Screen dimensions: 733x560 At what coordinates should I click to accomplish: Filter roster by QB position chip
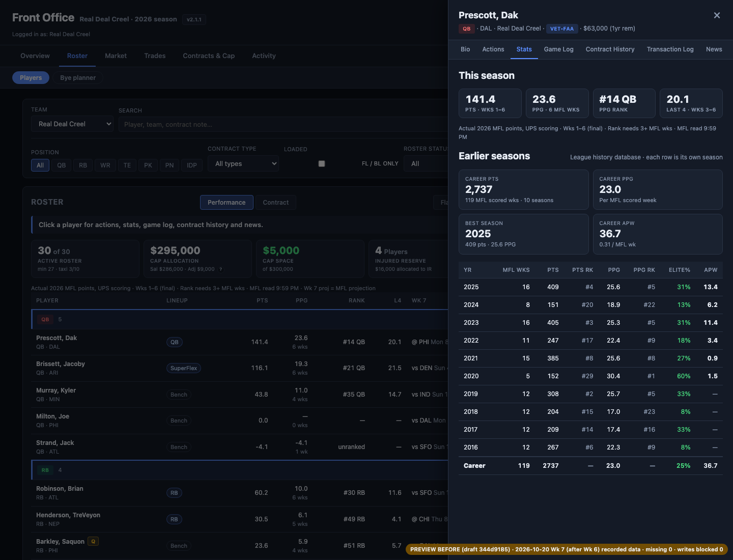pyautogui.click(x=62, y=165)
